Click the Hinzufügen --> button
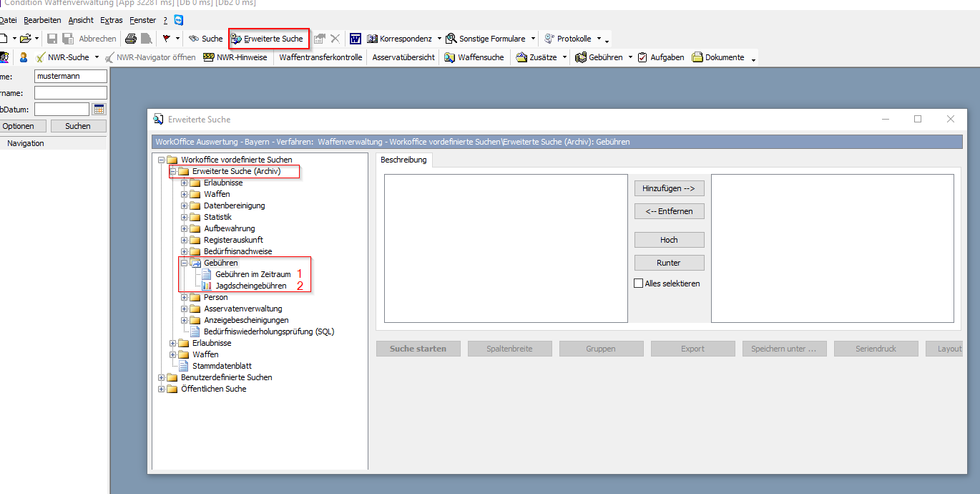 coord(669,188)
